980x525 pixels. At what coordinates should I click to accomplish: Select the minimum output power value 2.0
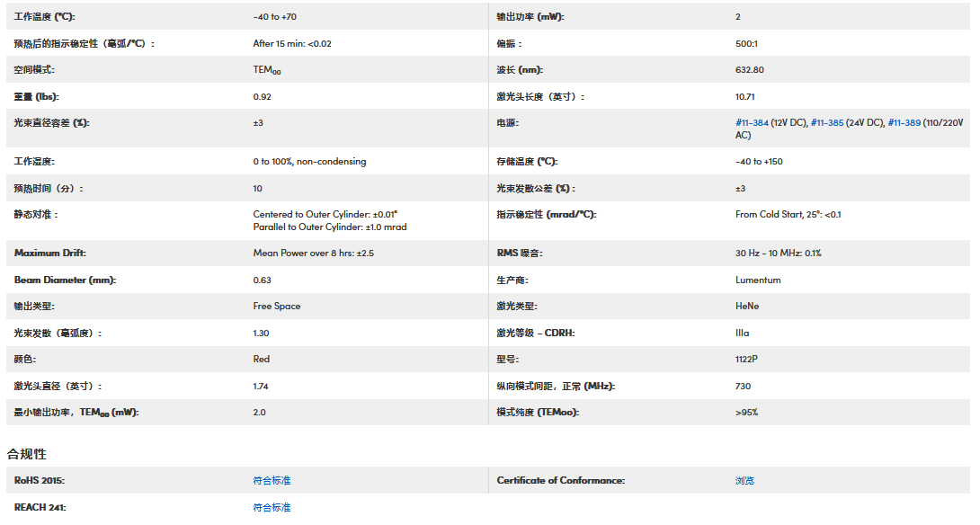point(259,413)
